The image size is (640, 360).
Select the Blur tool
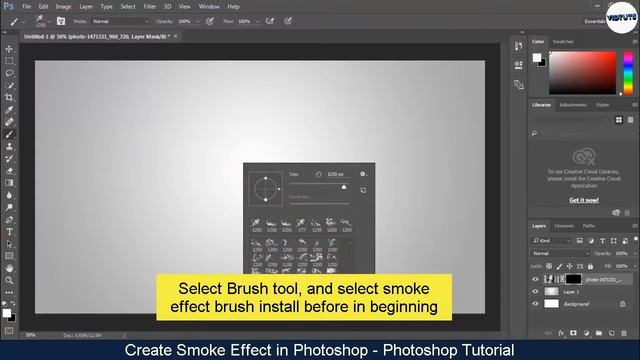coord(9,195)
